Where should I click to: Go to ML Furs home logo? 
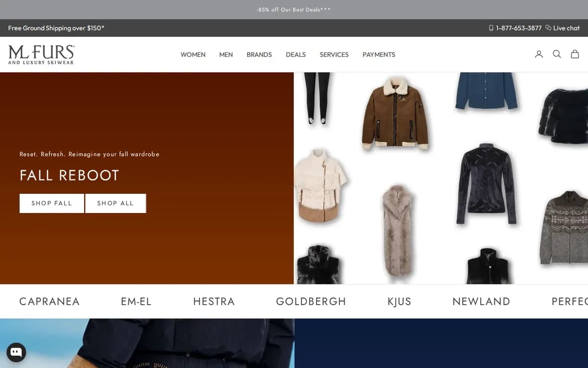[x=41, y=54]
